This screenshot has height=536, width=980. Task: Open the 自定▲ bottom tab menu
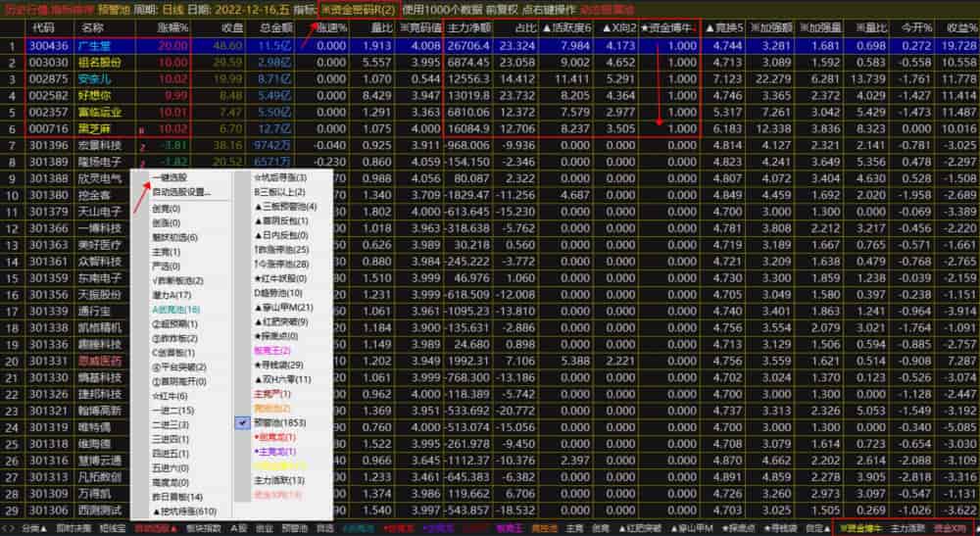(817, 528)
